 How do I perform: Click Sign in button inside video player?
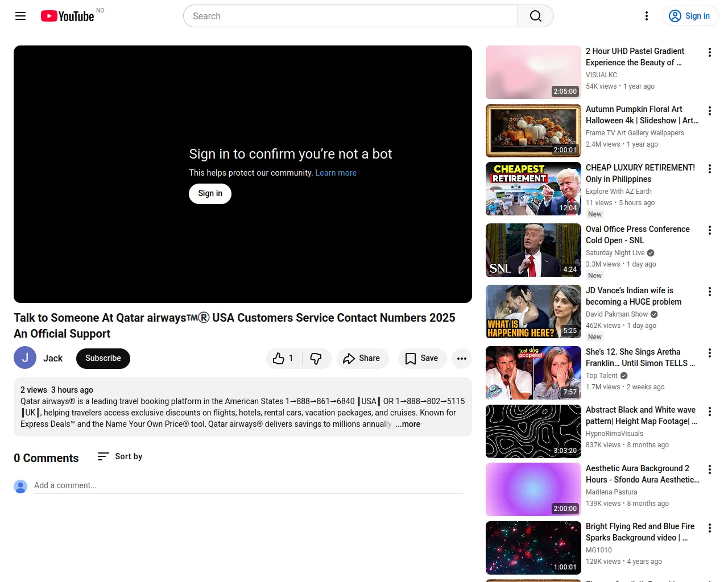[210, 194]
